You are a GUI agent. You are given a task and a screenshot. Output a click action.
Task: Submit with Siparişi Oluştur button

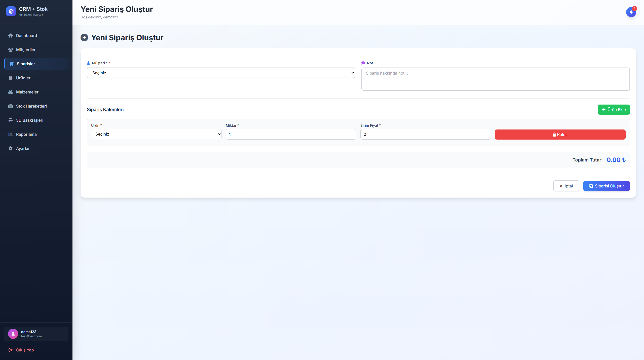click(606, 186)
